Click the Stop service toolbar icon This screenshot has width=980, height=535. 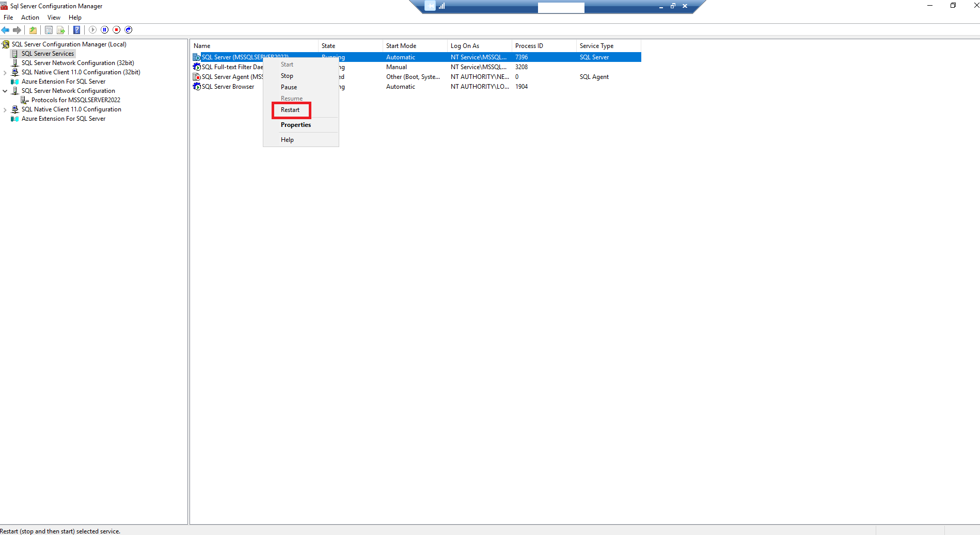coord(117,30)
